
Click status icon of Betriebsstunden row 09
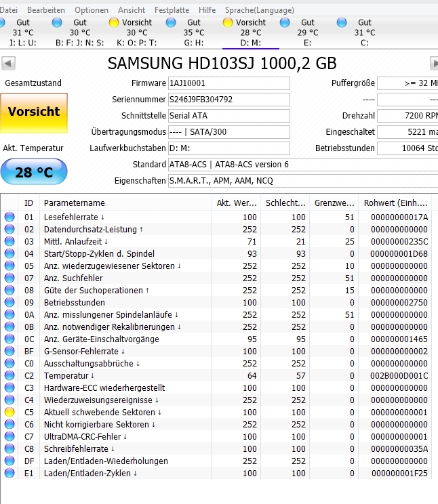(x=9, y=302)
